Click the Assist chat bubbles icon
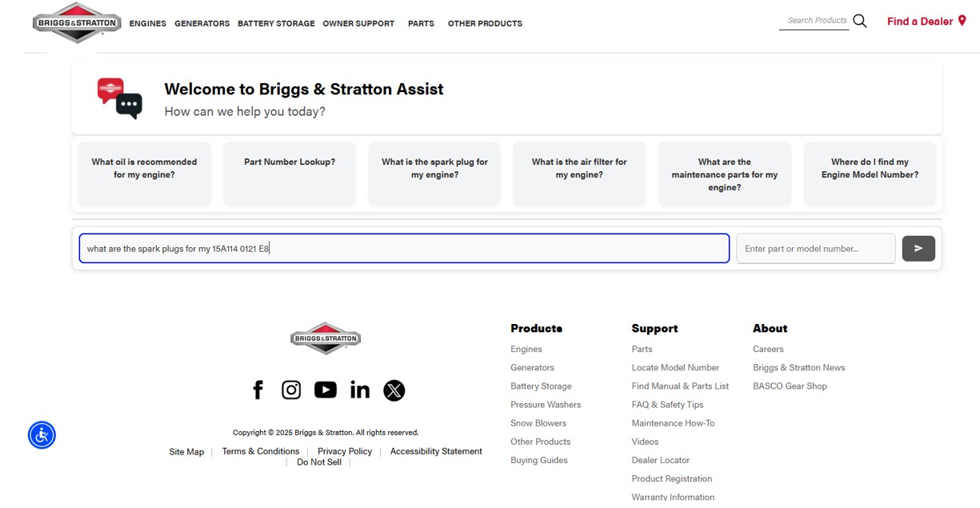Image resolution: width=980 pixels, height=508 pixels. tap(120, 98)
